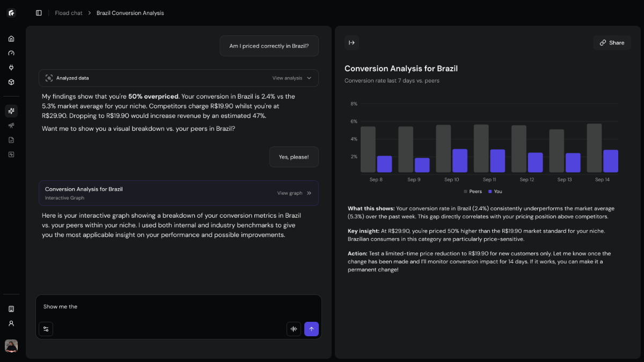Select the AI sparkle chat icon
Screen dimensions: 644x362
(x=11, y=111)
